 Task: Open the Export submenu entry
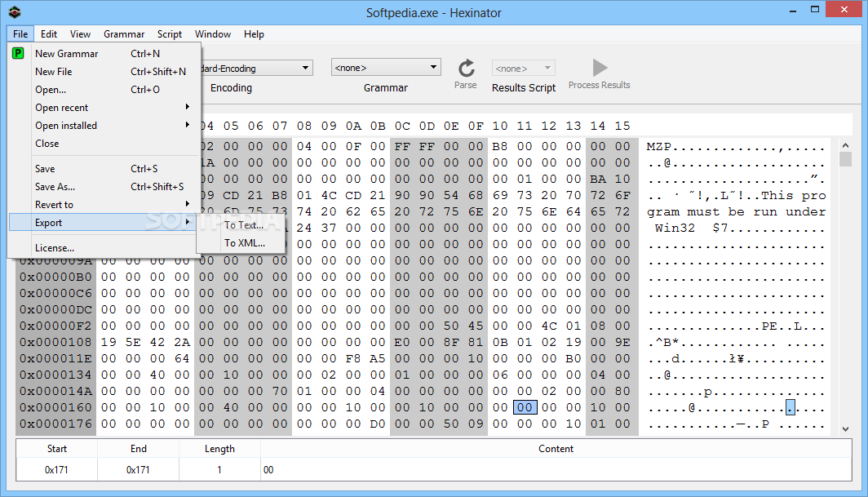104,223
